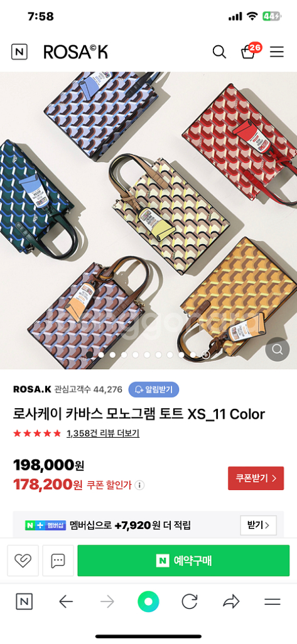Open browser menu with two-line icon

tap(273, 602)
